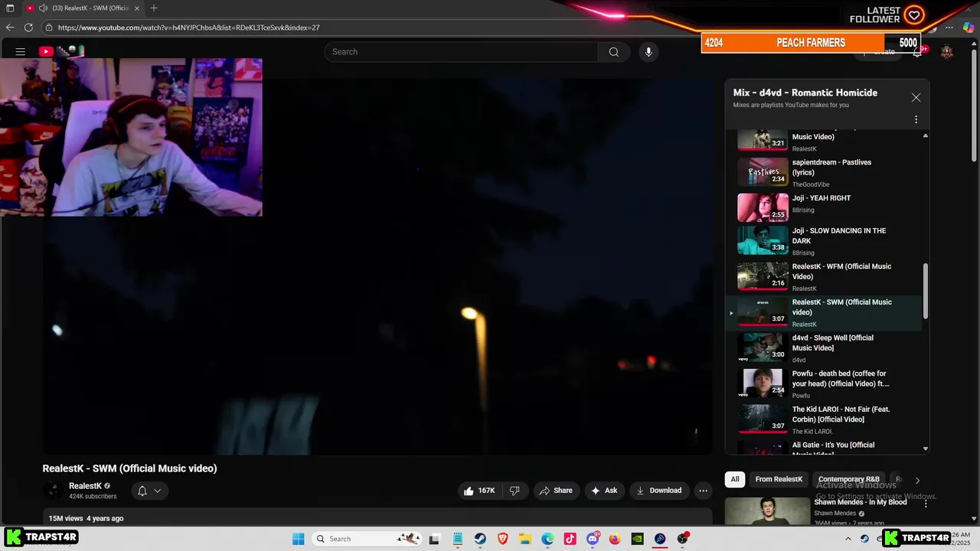Image resolution: width=980 pixels, height=551 pixels.
Task: Open Steam from the taskbar
Action: click(480, 539)
